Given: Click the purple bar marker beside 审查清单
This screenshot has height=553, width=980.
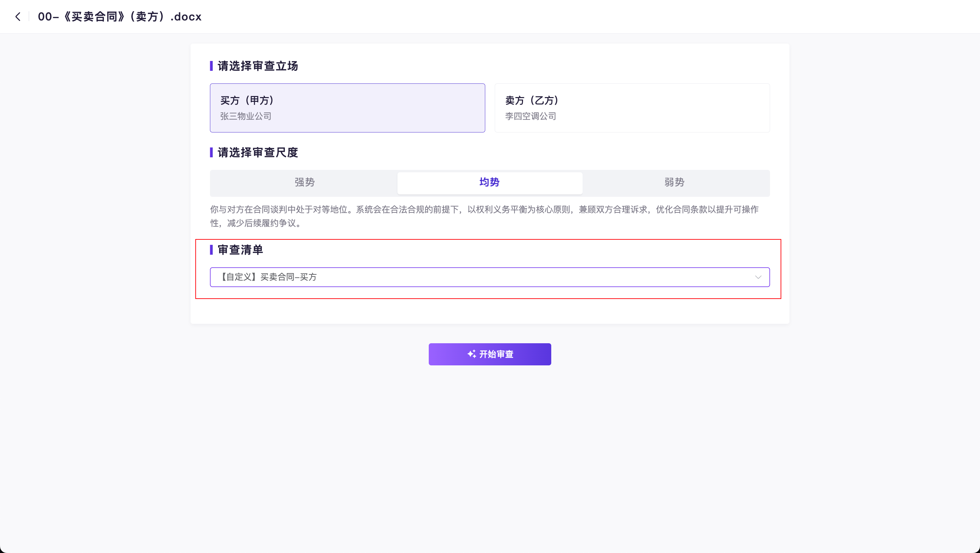Looking at the screenshot, I should [211, 250].
